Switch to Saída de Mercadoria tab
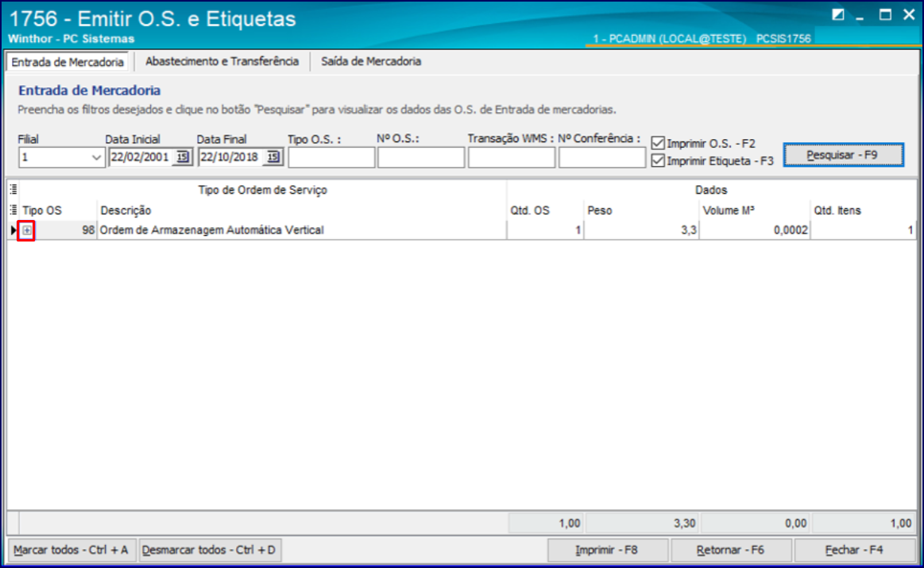Screen dimensions: 924x568 pyautogui.click(x=371, y=61)
